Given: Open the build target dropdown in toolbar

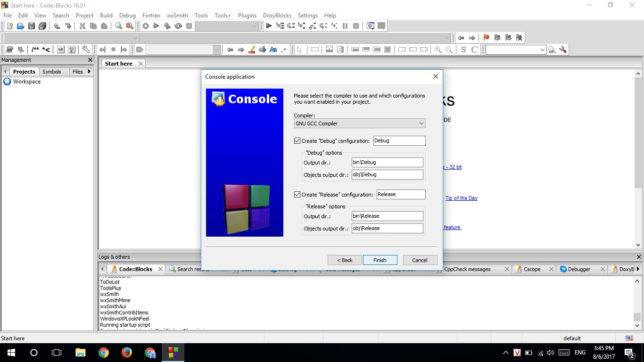Looking at the screenshot, I should click(x=226, y=26).
